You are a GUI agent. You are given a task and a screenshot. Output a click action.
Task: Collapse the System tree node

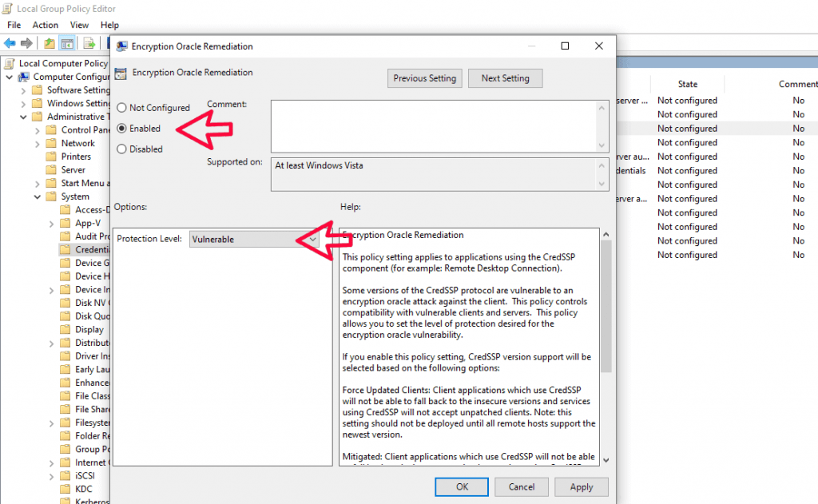tap(37, 196)
